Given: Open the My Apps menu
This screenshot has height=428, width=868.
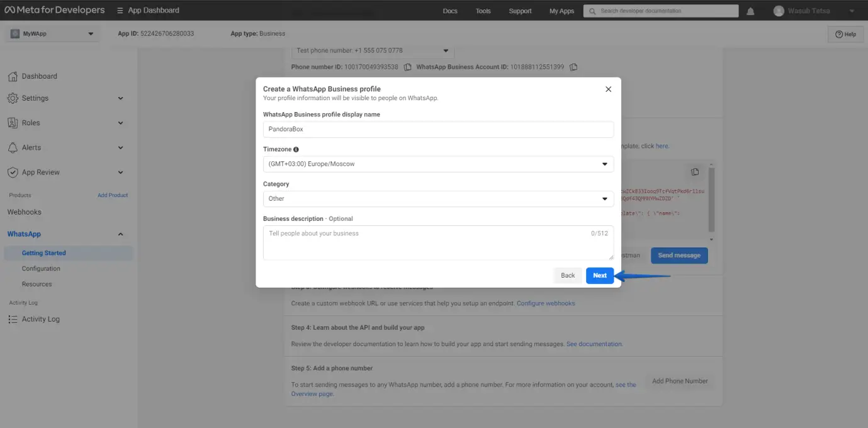Looking at the screenshot, I should 561,11.
